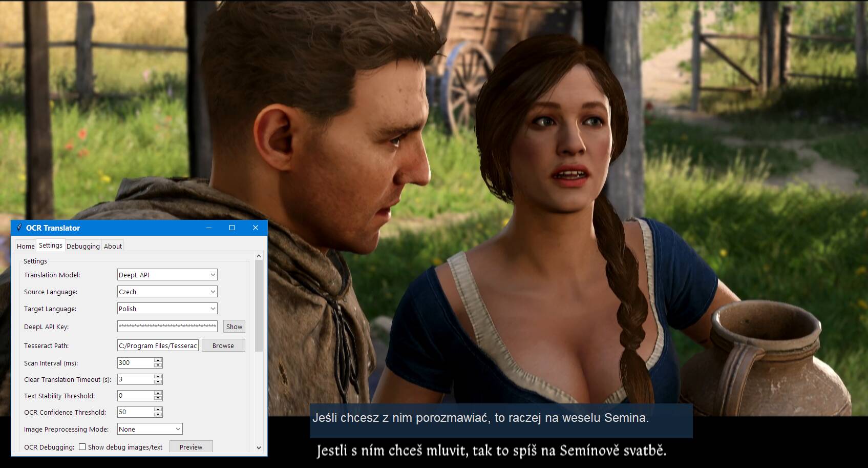
Task: Click the 'OCR Debugging:' label
Action: [49, 447]
